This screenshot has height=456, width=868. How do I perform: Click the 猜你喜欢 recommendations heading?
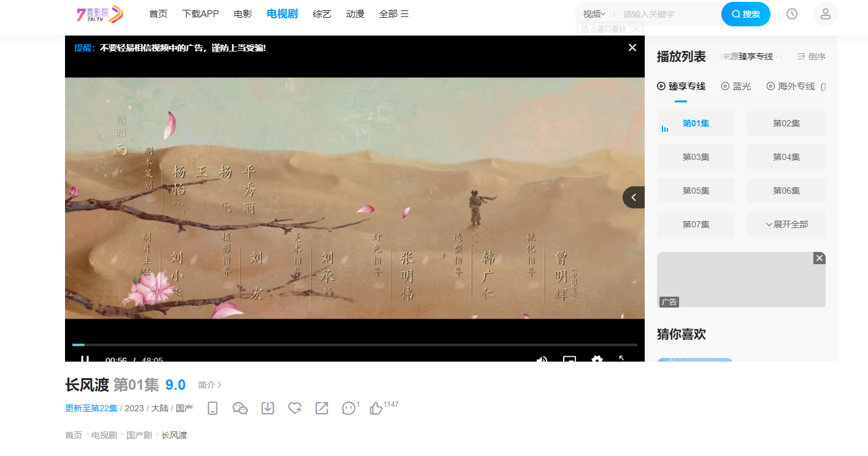(x=682, y=334)
